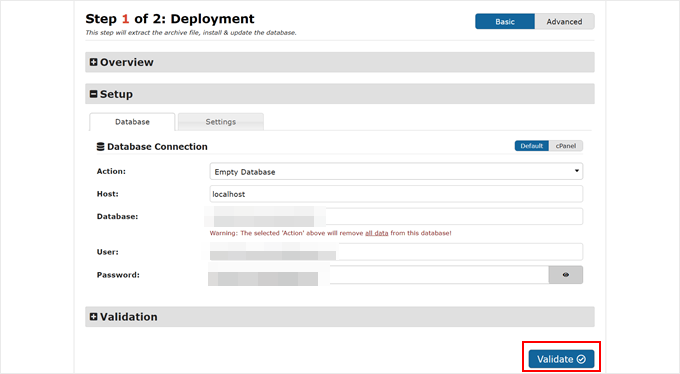The height and width of the screenshot is (374, 680).
Task: Open the Database tab
Action: tap(132, 122)
